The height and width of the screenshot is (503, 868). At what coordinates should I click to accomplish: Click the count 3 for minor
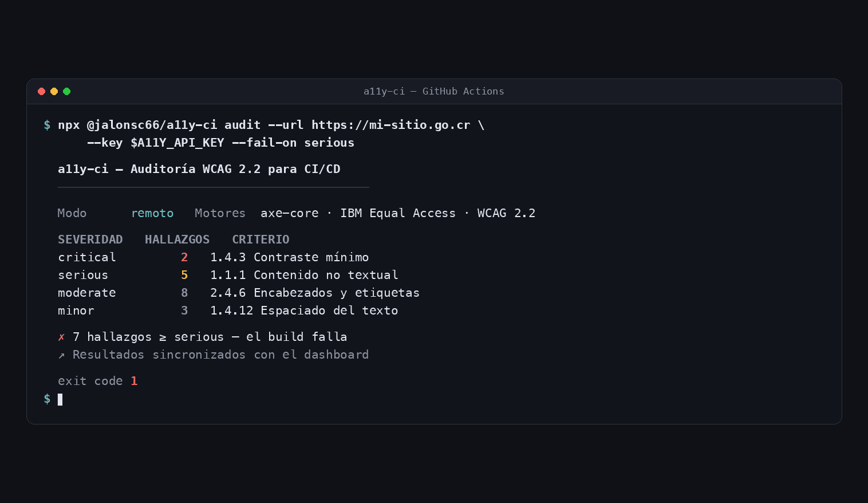point(184,311)
